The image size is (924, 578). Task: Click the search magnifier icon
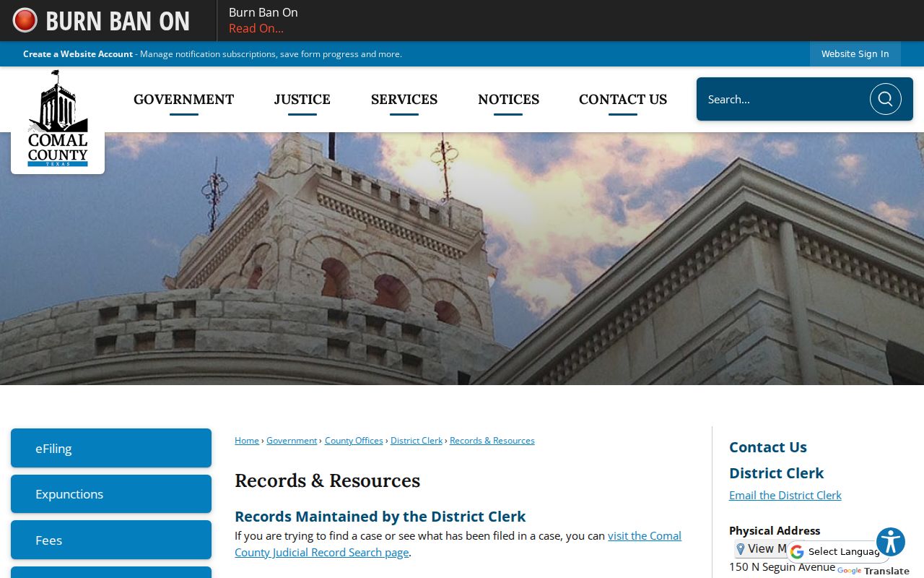coord(886,99)
